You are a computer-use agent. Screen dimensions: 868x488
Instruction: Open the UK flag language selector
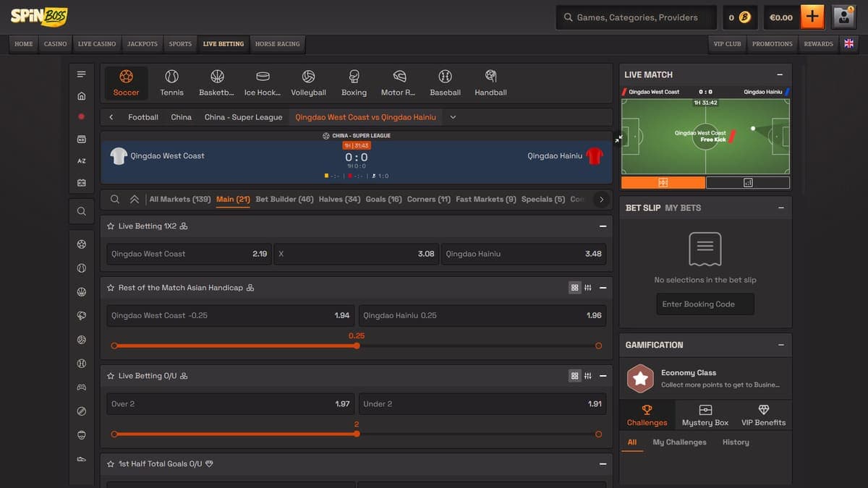coord(848,43)
